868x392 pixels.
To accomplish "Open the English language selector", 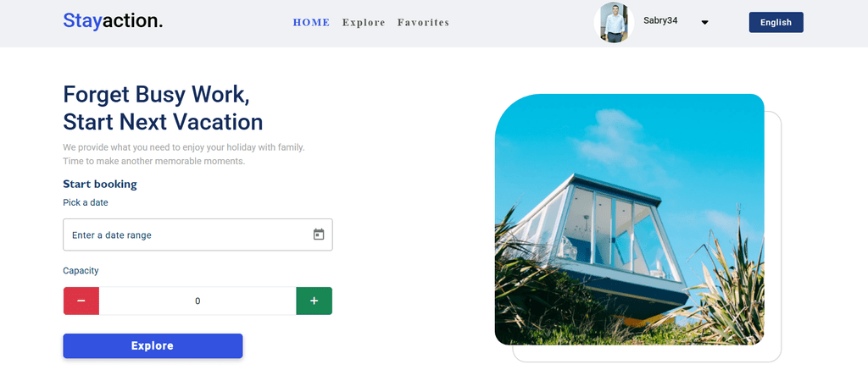I will click(776, 23).
